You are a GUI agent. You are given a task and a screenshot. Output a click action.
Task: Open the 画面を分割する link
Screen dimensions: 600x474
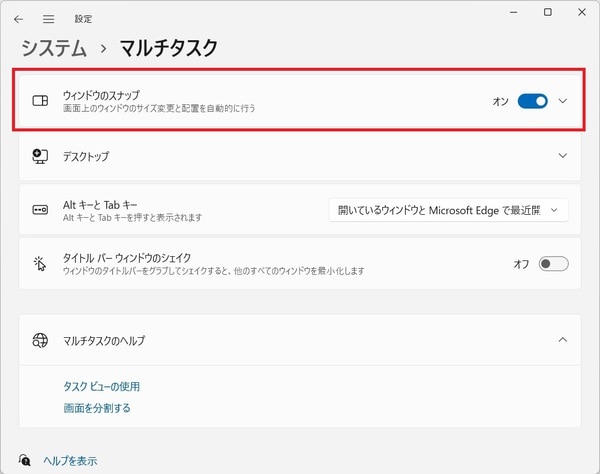(x=97, y=408)
